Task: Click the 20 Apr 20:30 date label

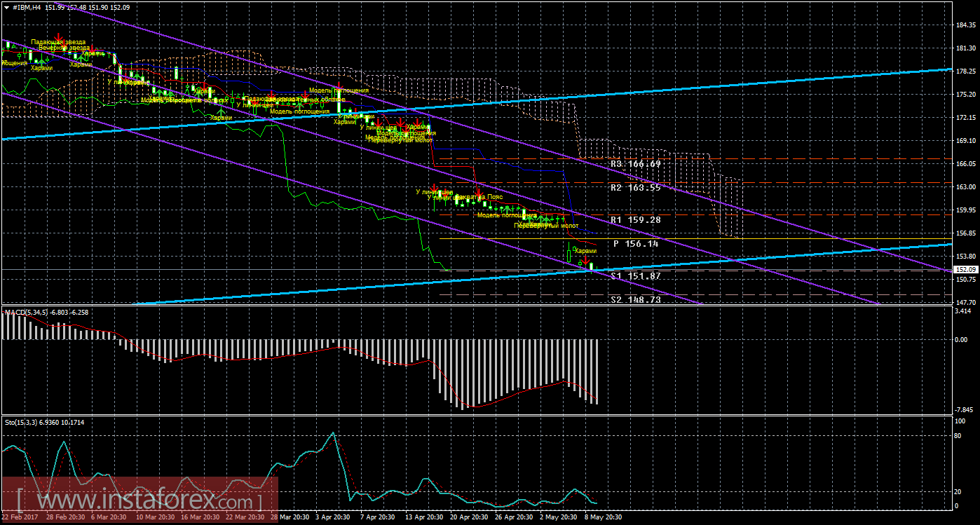Action: [x=469, y=518]
